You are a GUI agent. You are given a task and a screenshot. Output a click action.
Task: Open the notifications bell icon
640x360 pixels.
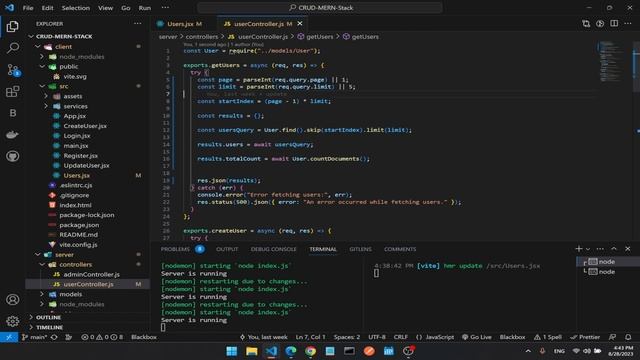(x=628, y=337)
